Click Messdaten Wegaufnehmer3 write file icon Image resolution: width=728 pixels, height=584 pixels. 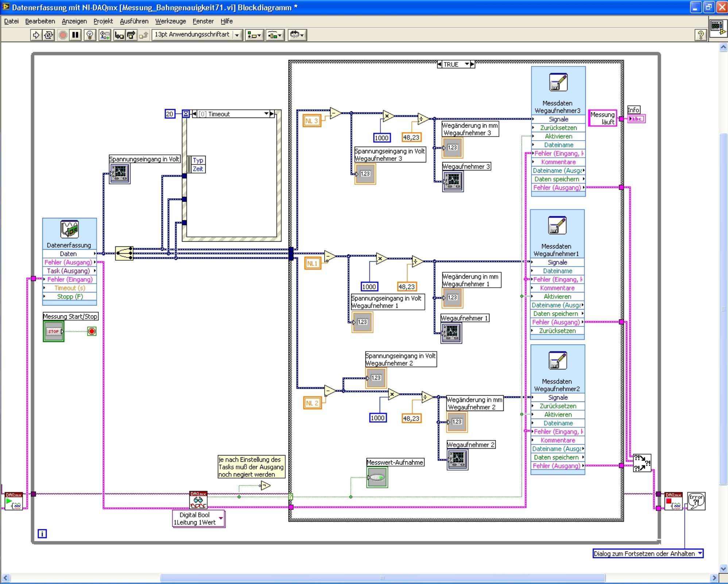[558, 82]
